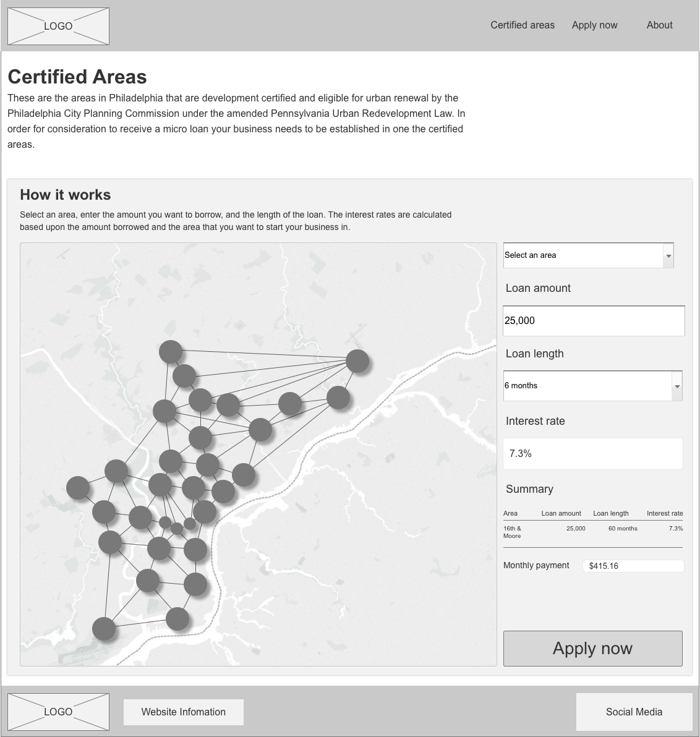This screenshot has height=737, width=700.
Task: Select the westernmost map node
Action: point(77,487)
